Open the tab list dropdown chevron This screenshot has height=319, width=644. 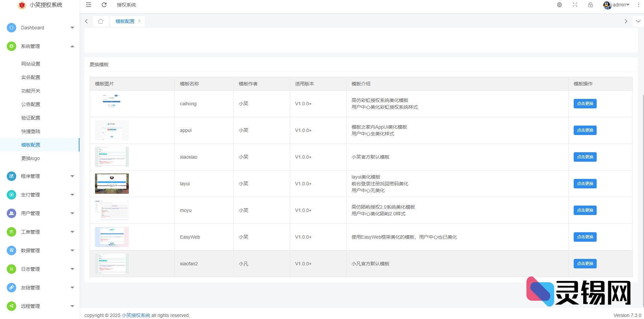coord(638,21)
